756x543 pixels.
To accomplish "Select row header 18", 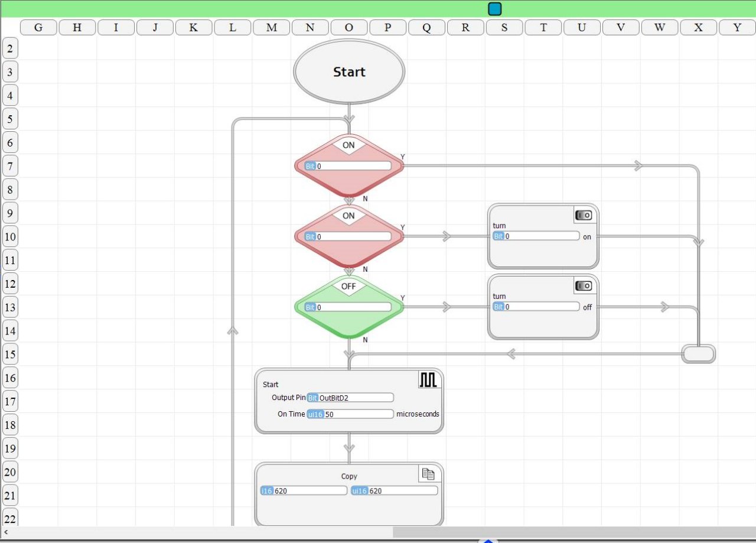I will pos(10,425).
